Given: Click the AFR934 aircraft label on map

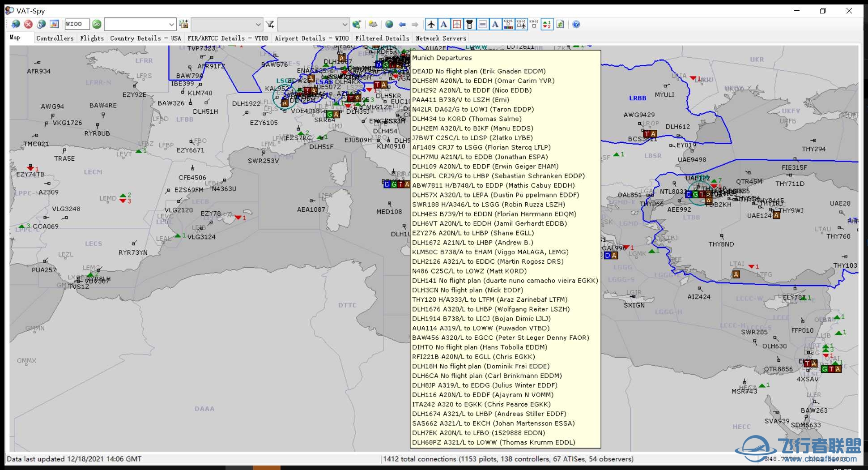Looking at the screenshot, I should [39, 71].
